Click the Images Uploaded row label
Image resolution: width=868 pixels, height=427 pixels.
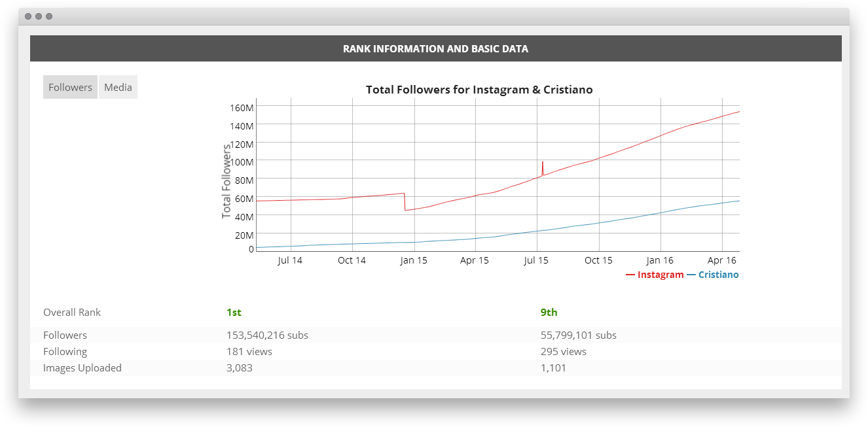tap(82, 368)
